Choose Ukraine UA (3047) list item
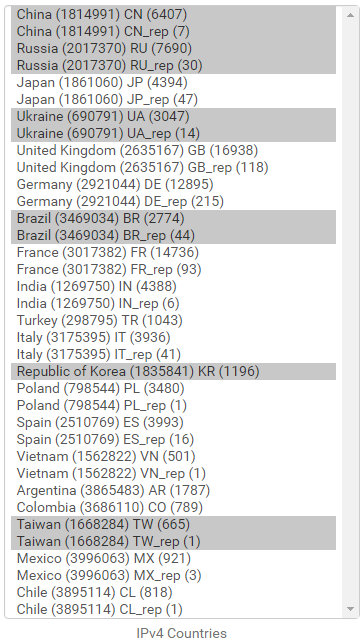The height and width of the screenshot is (642, 363). point(174,116)
